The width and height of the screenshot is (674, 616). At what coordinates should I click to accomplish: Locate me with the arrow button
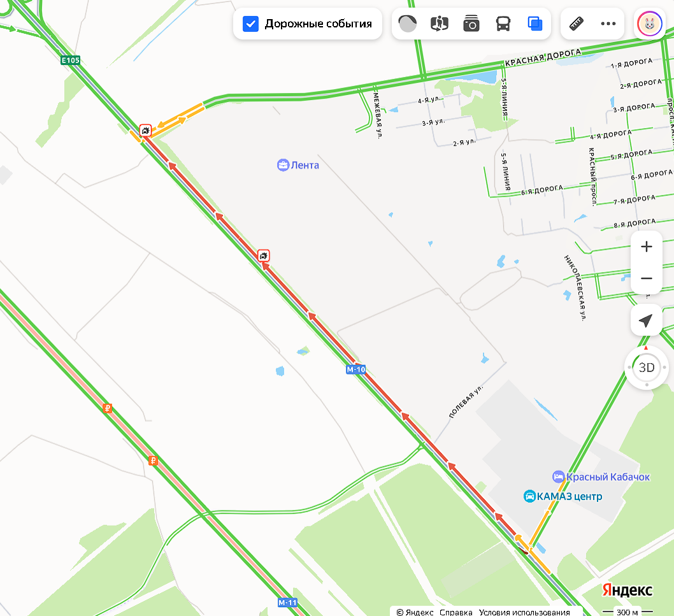[646, 320]
